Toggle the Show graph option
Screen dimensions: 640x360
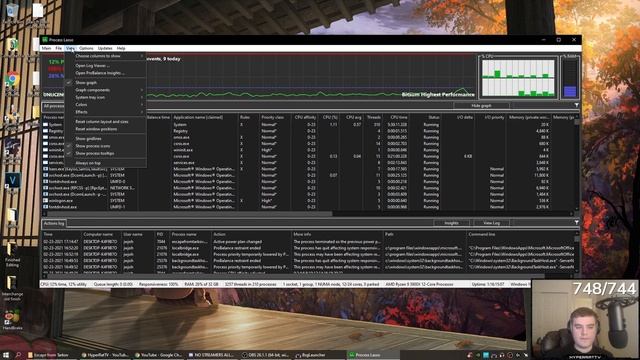[106, 83]
